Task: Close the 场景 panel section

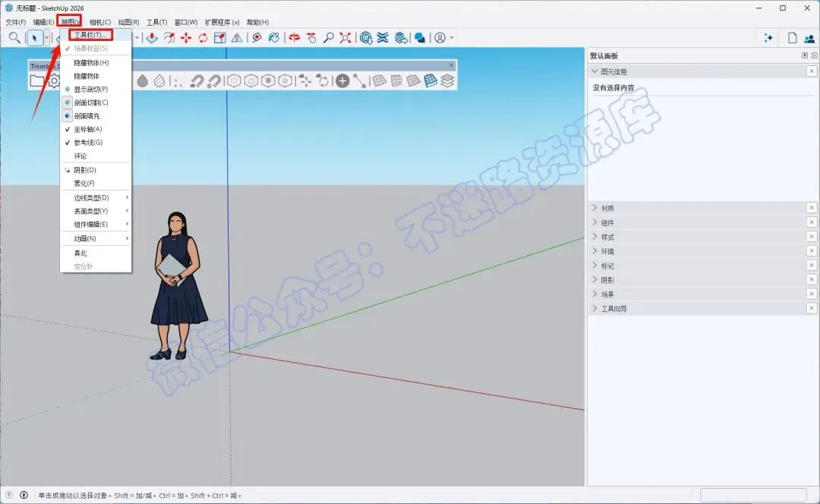Action: pos(812,294)
